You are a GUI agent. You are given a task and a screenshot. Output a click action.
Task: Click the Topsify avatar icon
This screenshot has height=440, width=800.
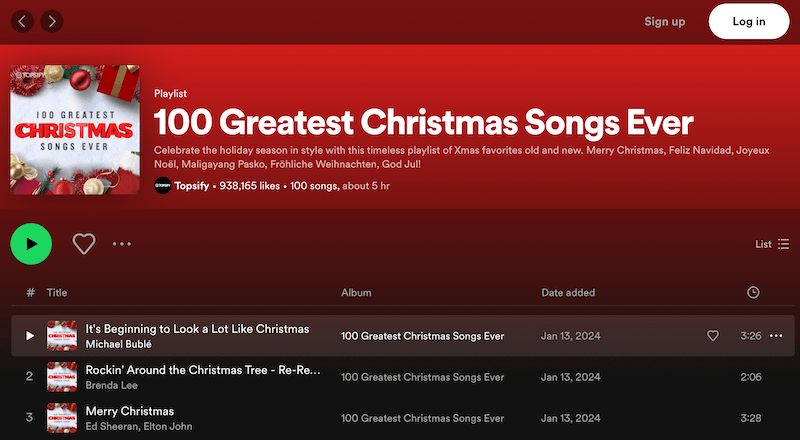coord(163,186)
